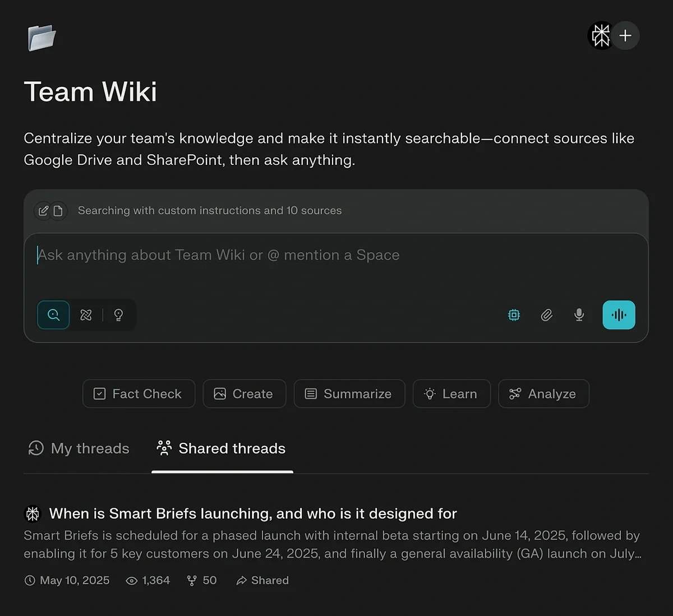Click the microphone dictation icon

point(579,315)
